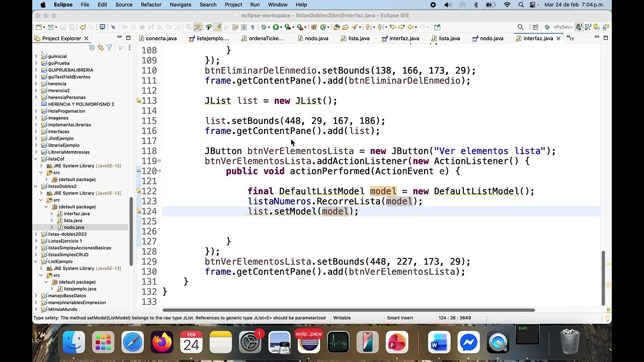Open Firefox from the Dock
The image size is (644, 362).
pyautogui.click(x=162, y=343)
